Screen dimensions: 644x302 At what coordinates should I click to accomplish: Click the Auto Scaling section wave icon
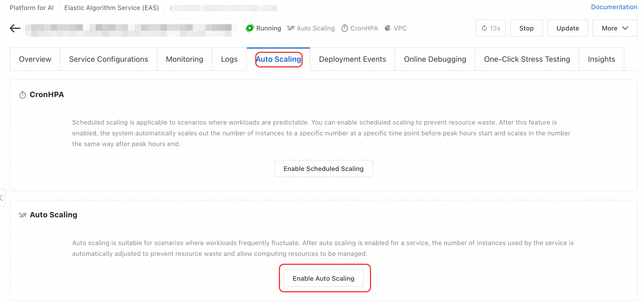coord(23,215)
